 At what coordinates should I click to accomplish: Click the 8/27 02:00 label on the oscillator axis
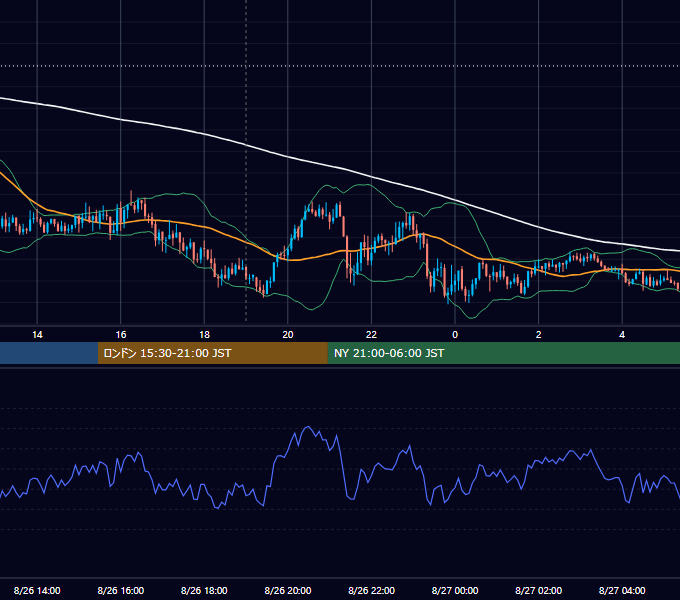click(539, 590)
